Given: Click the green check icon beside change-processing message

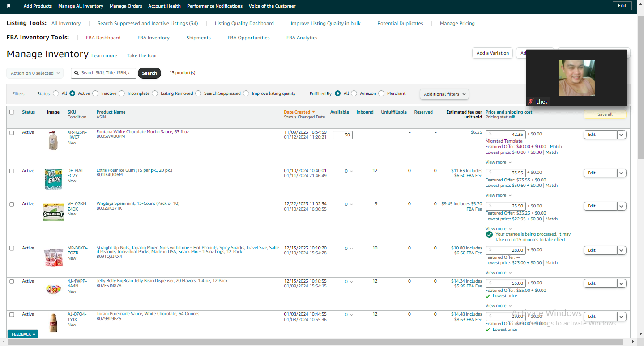Looking at the screenshot, I should point(489,235).
